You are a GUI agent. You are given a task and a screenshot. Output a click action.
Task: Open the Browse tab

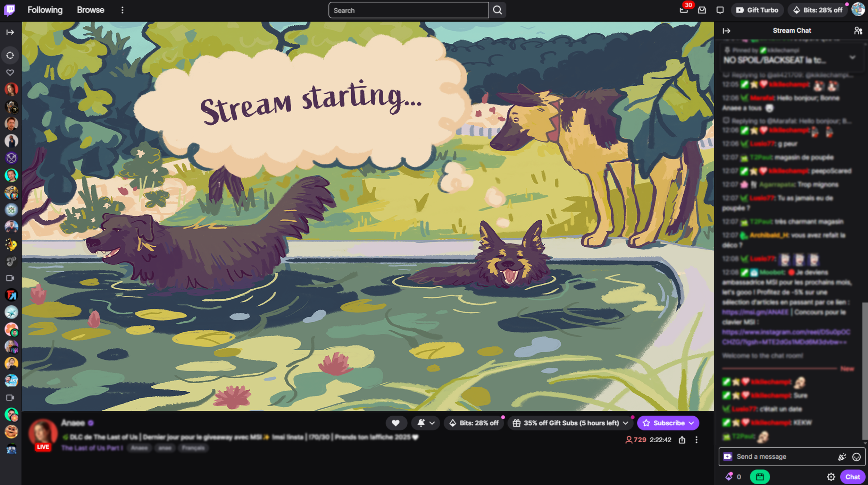click(x=90, y=10)
